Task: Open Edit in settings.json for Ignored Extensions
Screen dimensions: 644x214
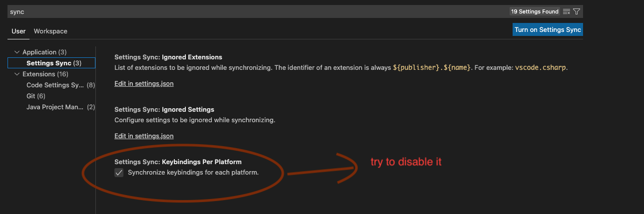Action: 144,83
